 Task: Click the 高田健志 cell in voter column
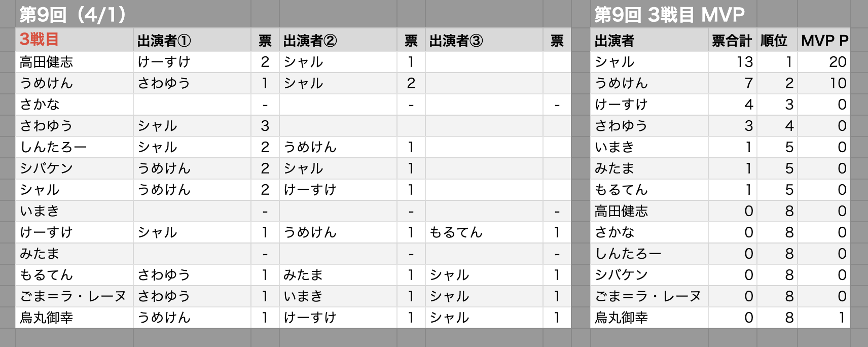pyautogui.click(x=75, y=62)
